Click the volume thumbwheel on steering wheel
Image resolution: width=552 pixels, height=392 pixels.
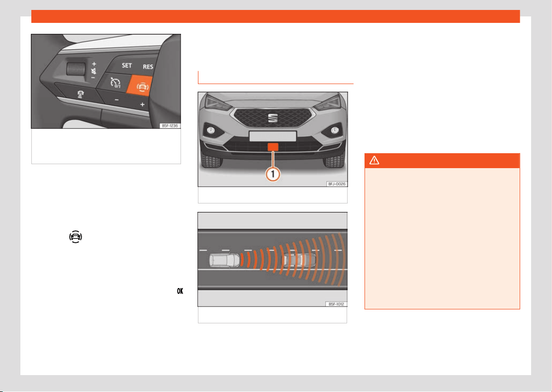(76, 68)
